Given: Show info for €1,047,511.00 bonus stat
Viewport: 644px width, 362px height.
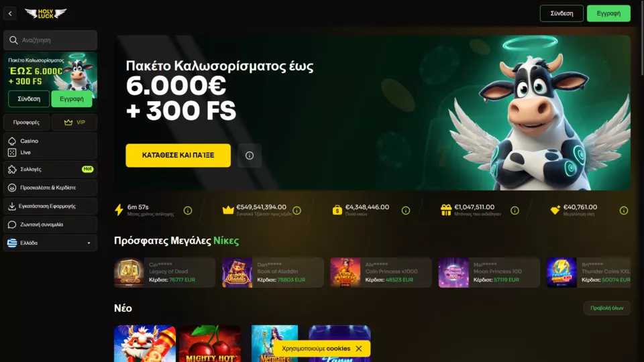Looking at the screenshot, I should coord(515,210).
